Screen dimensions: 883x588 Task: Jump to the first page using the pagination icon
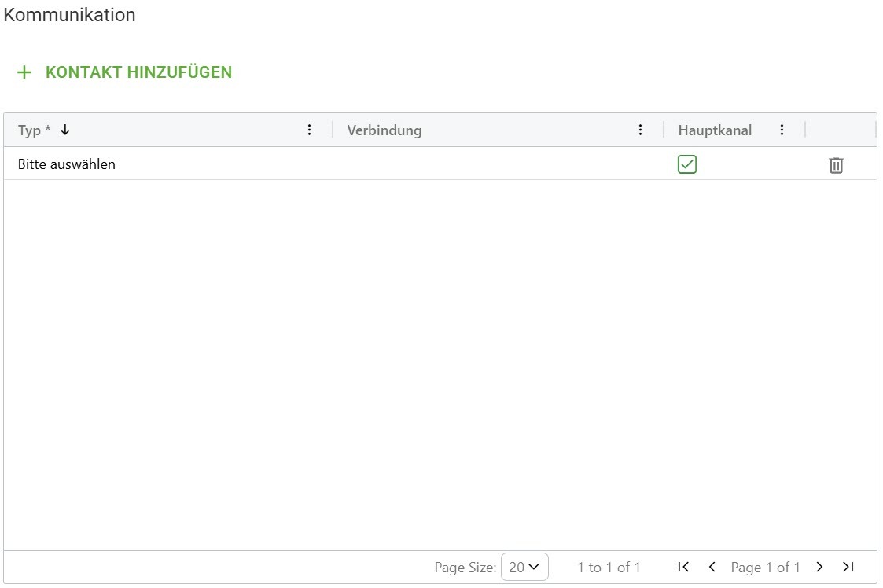tap(682, 567)
